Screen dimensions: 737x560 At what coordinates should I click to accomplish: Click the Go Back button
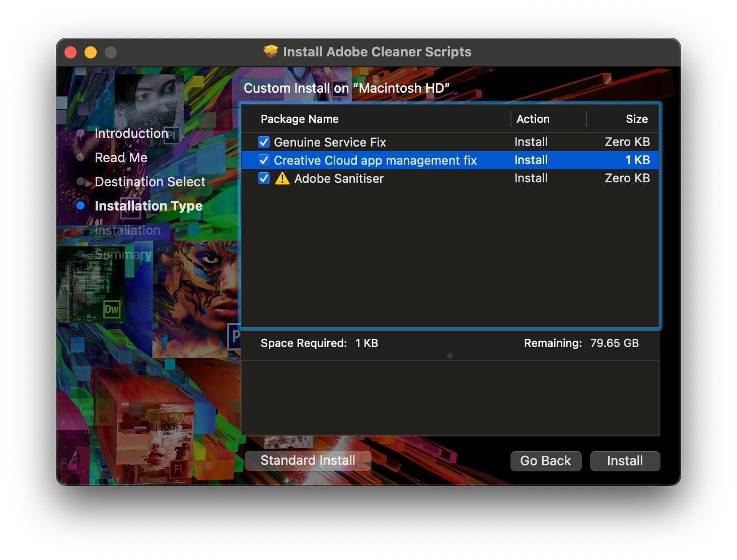click(546, 461)
